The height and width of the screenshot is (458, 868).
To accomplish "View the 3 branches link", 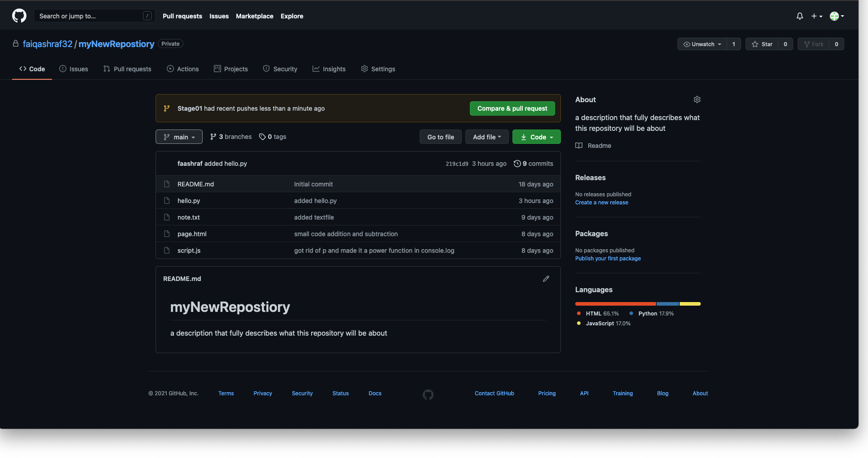I will click(x=231, y=137).
